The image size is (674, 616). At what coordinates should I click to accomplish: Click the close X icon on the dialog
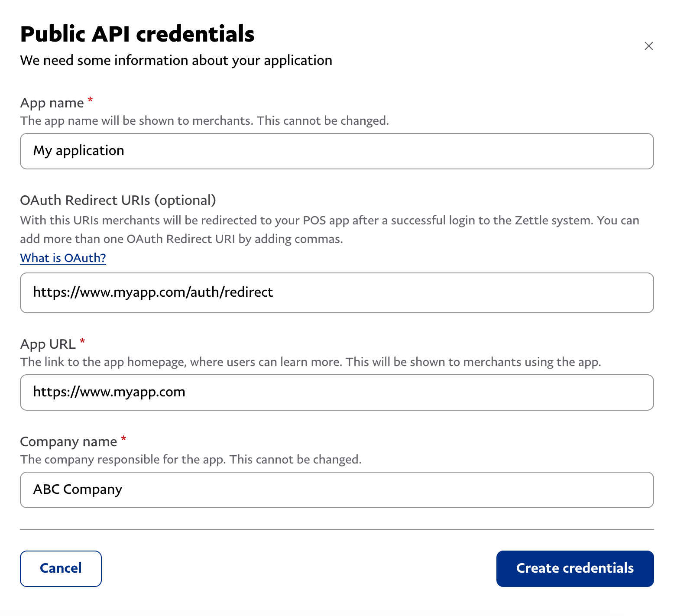[648, 46]
